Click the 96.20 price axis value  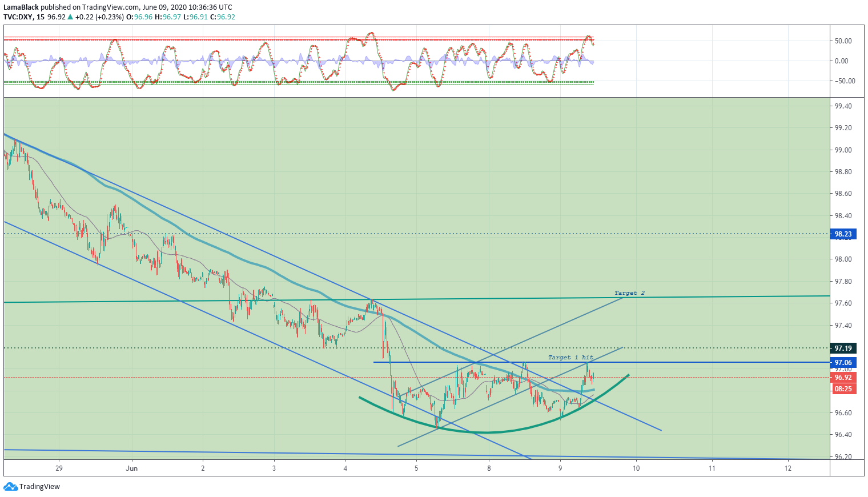pos(843,457)
